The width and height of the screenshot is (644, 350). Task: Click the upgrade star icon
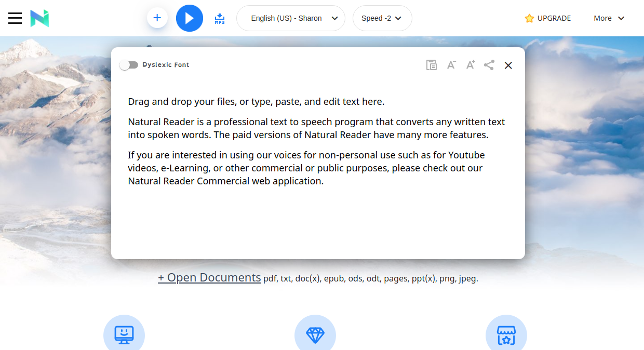[529, 18]
